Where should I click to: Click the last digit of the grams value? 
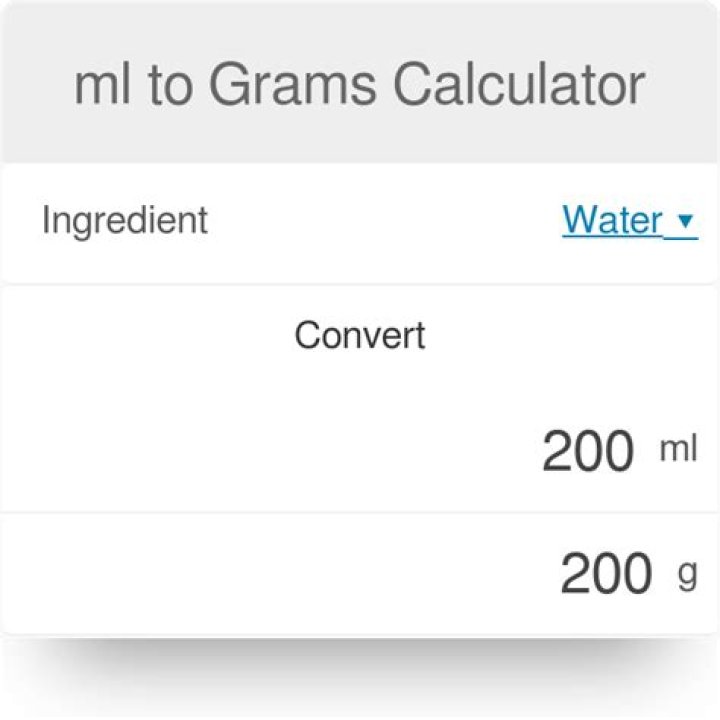[x=636, y=575]
